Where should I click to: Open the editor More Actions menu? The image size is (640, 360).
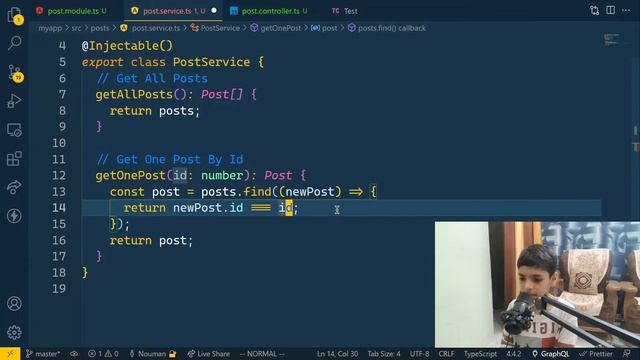[x=626, y=11]
